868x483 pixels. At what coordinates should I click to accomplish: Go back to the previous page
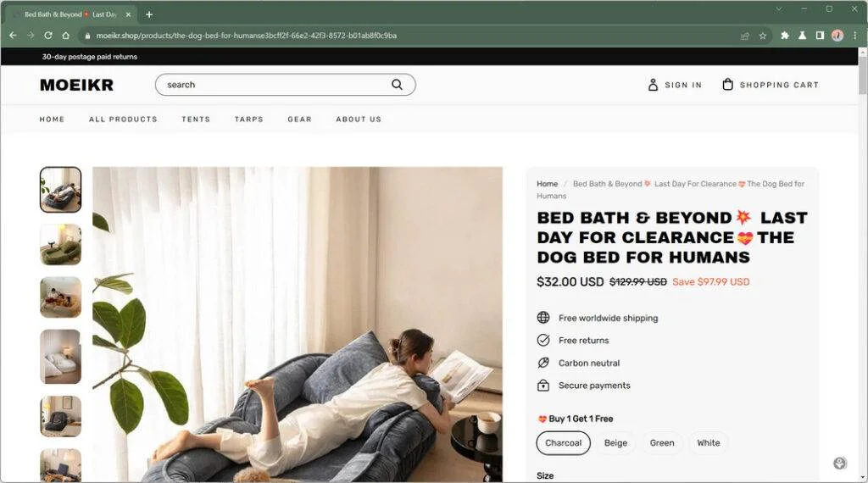14,36
